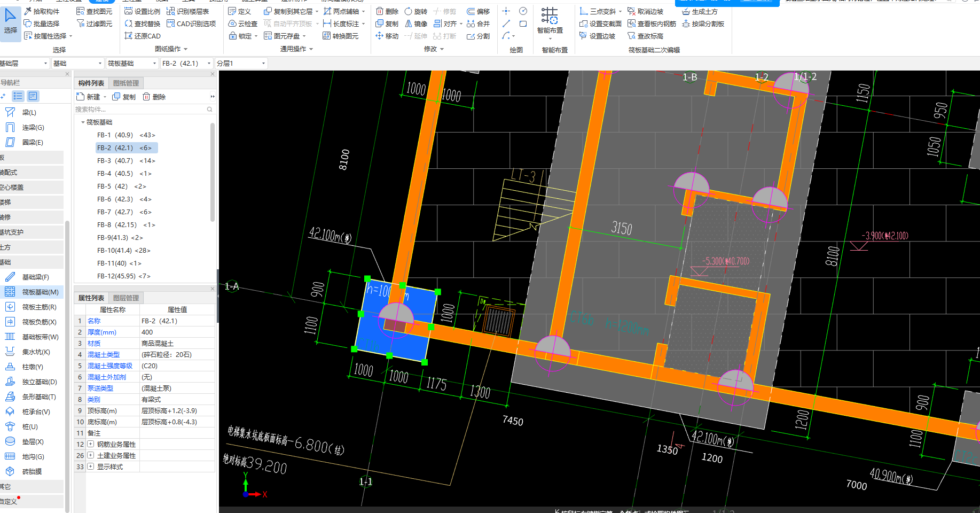Viewport: 980px width, 513px height.
Task: Select the 两点辅轴 tool
Action: coord(341,11)
